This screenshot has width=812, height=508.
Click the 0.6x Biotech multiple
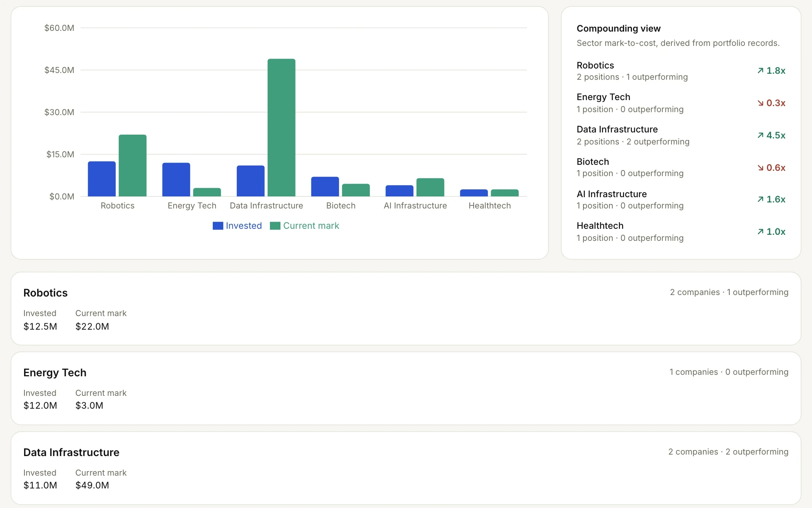click(776, 168)
